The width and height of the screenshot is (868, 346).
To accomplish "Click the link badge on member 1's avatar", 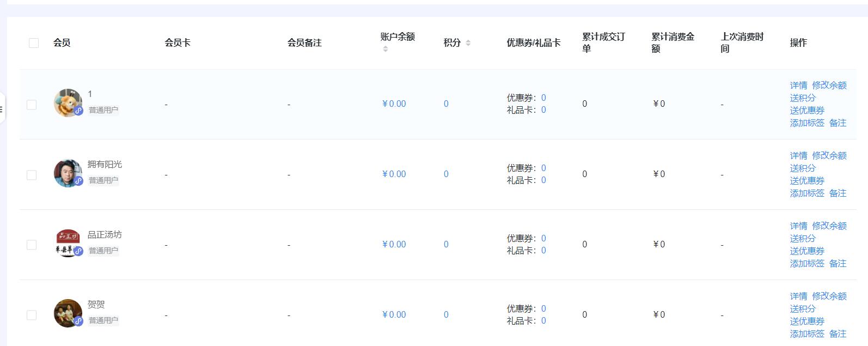I will pos(78,111).
